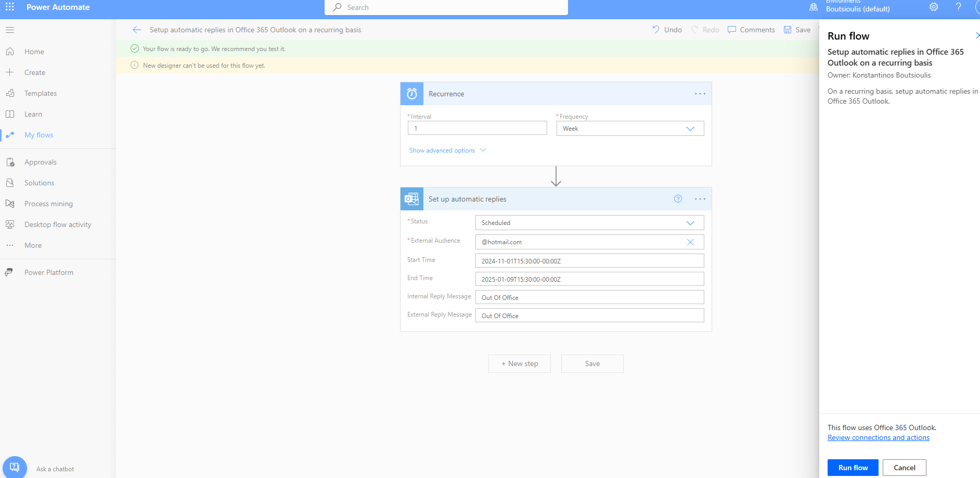
Task: Click the Internal Reply Message field
Action: point(590,297)
